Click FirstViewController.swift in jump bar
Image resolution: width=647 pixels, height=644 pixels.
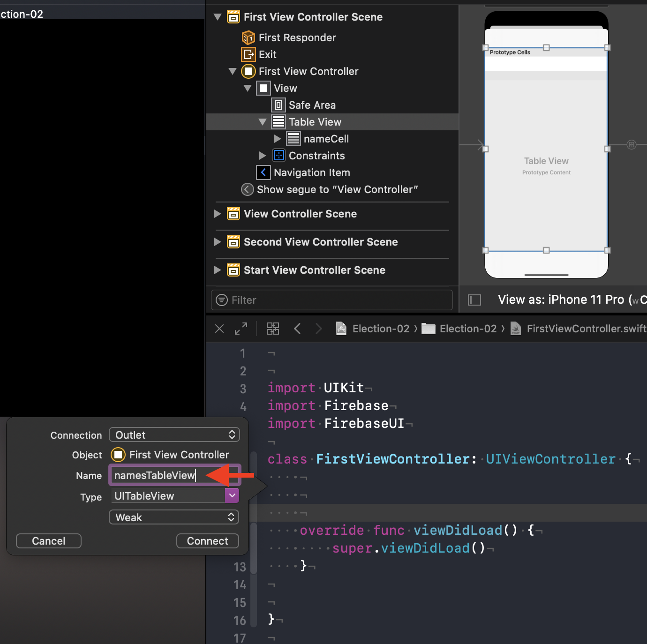pos(587,329)
